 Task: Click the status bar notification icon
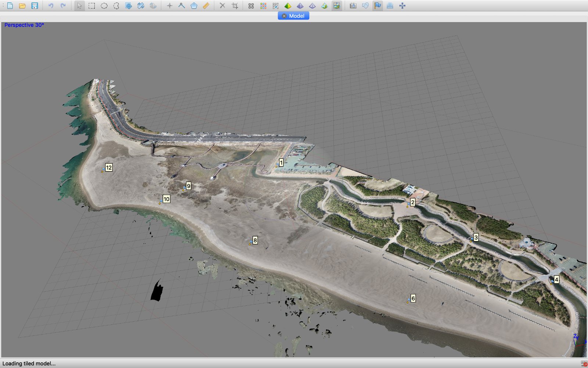584,364
